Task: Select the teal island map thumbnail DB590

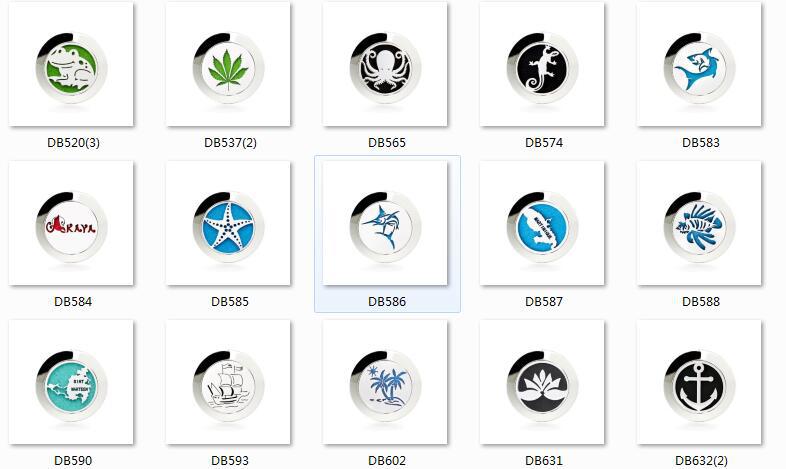Action: click(x=71, y=382)
